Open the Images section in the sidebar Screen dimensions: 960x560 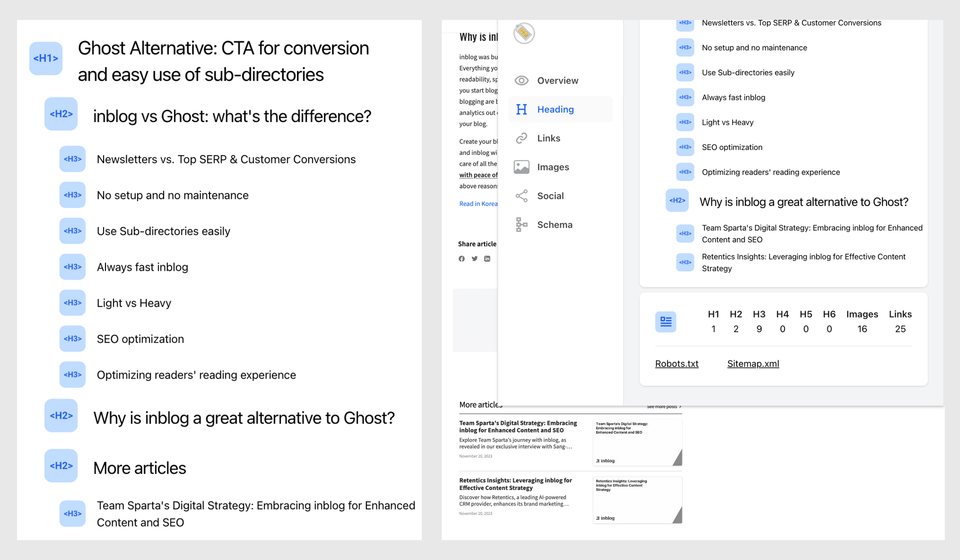pyautogui.click(x=560, y=167)
